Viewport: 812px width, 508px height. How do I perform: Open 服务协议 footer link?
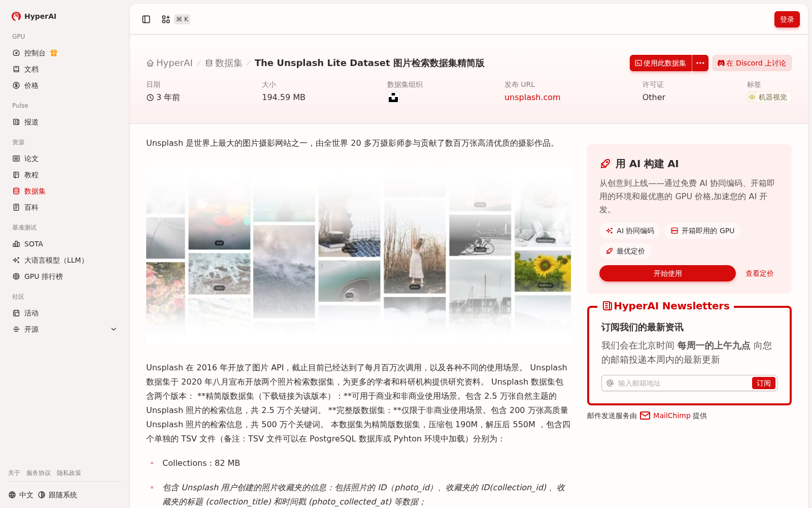(39, 473)
